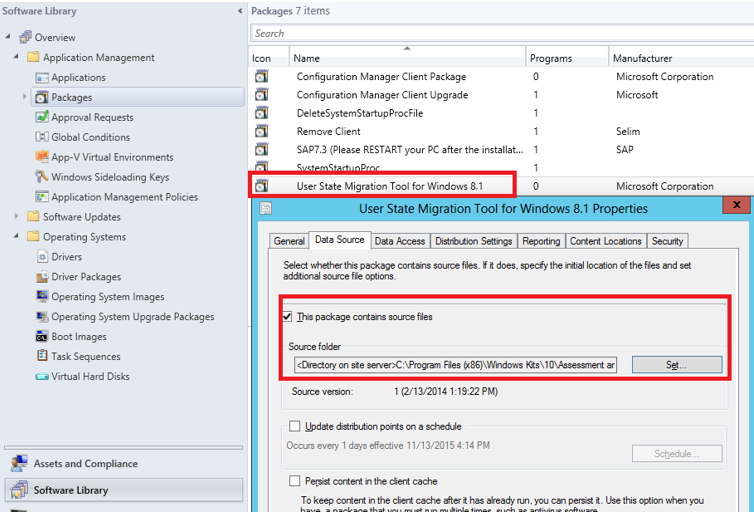Image resolution: width=754 pixels, height=513 pixels.
Task: Expand the Packages tree node
Action: click(x=25, y=97)
